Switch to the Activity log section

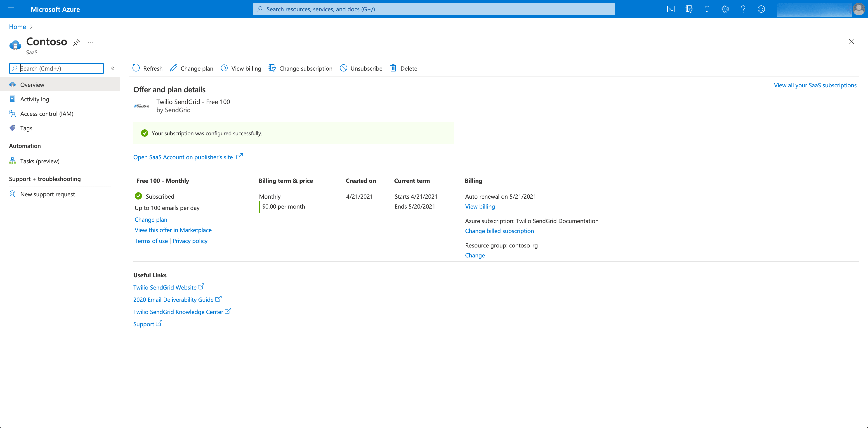34,99
